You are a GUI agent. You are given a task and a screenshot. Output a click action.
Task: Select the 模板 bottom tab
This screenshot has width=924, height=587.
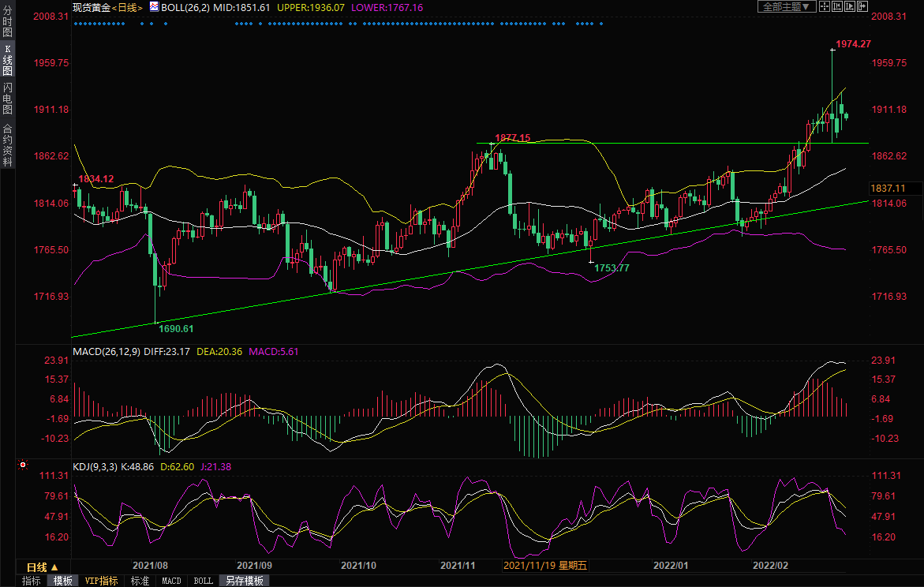62,581
